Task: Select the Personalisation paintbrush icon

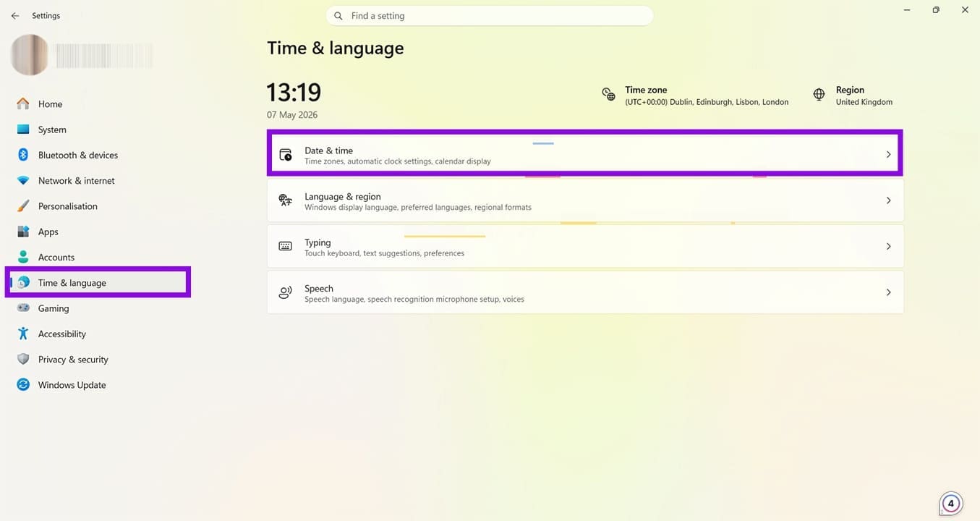Action: [x=23, y=206]
